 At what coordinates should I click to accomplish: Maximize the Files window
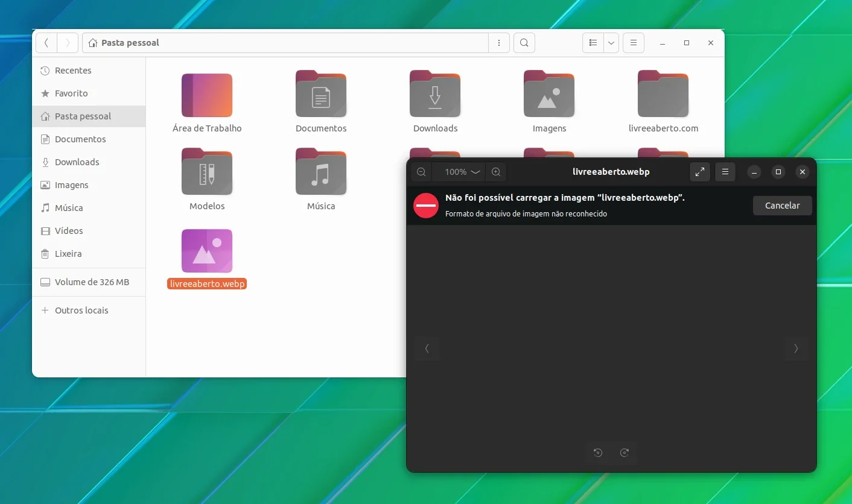pos(687,43)
